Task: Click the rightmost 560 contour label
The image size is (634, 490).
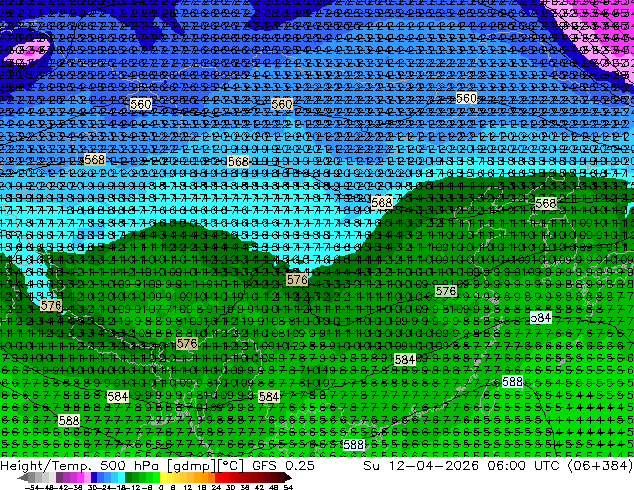Action: click(x=466, y=98)
